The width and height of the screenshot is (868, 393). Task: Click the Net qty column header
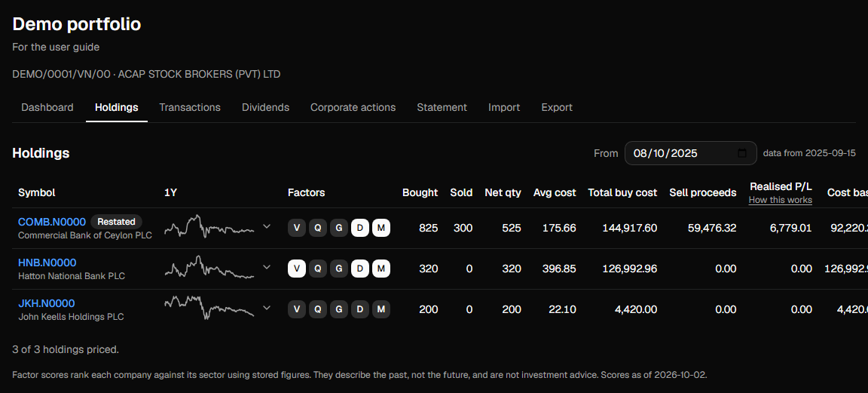[x=503, y=193]
